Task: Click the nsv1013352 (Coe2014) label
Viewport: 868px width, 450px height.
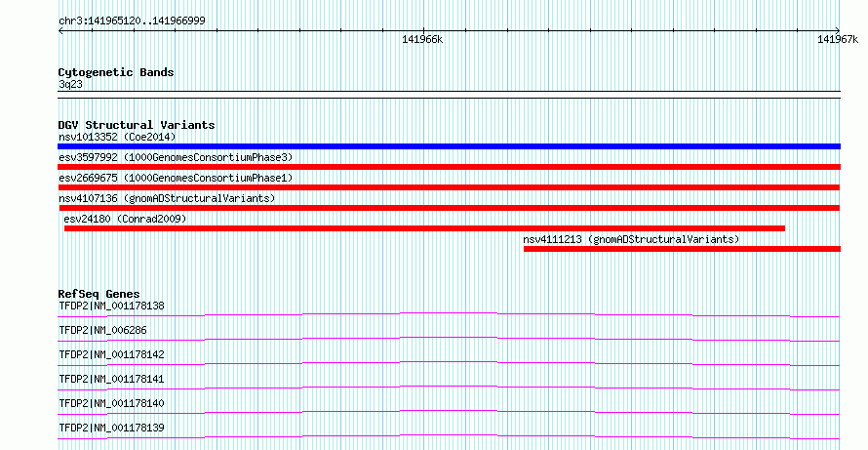Action: (117, 137)
